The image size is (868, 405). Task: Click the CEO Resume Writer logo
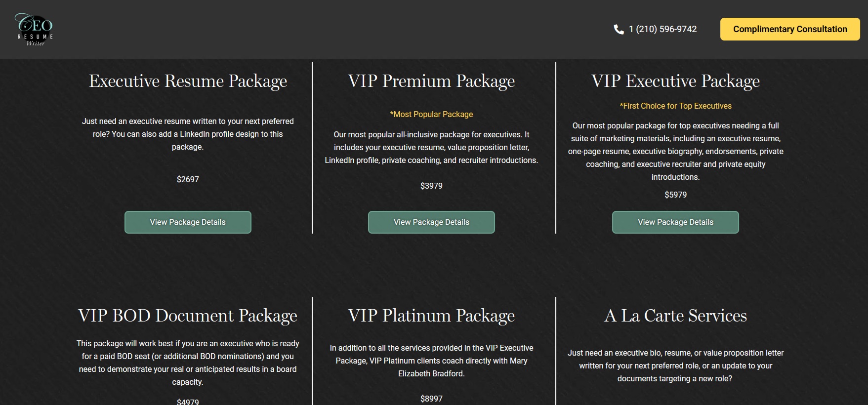tap(35, 30)
